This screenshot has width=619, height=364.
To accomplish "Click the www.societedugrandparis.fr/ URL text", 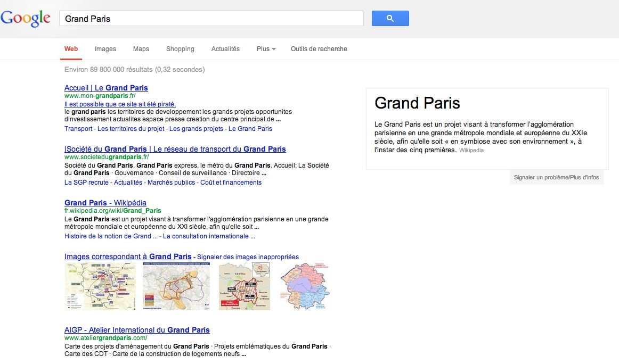I will tap(107, 157).
